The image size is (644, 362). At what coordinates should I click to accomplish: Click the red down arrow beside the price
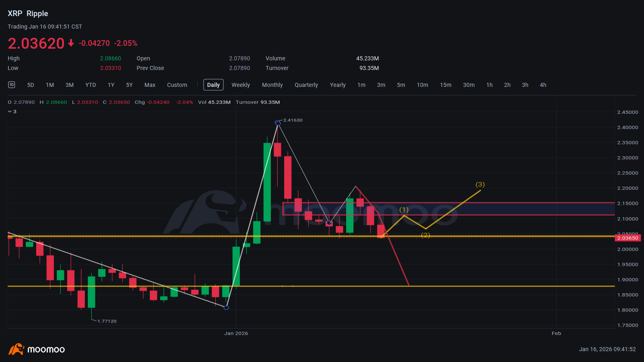[x=71, y=43]
